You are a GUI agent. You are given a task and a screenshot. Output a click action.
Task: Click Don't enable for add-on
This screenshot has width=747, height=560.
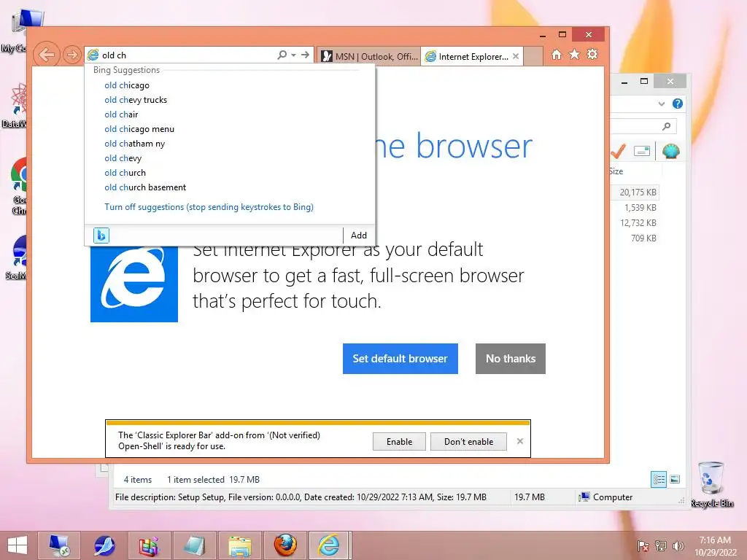point(468,442)
